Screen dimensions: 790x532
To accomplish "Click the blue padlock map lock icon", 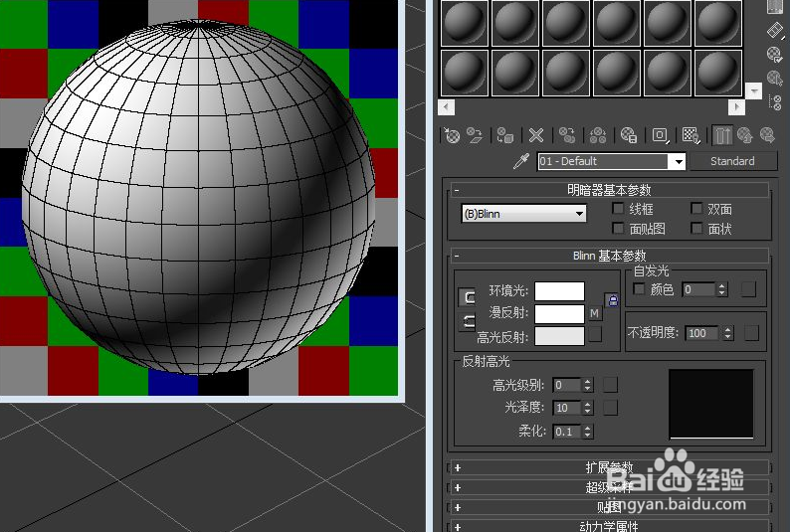I will point(613,301).
